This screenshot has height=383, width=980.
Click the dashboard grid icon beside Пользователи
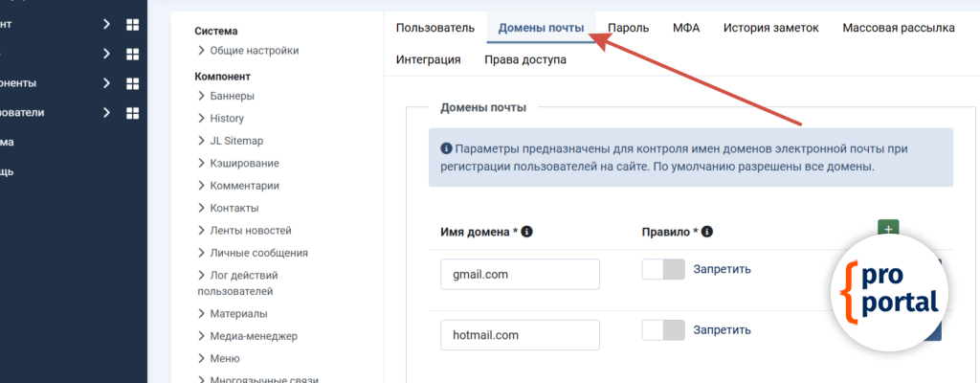tap(133, 113)
